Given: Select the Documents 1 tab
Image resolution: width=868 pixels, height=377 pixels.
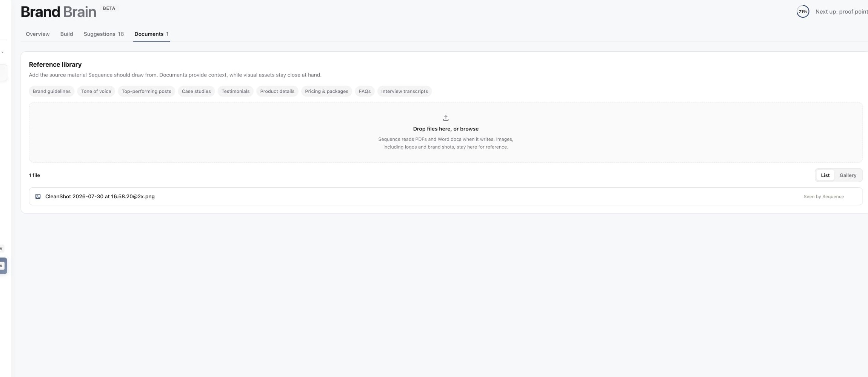Looking at the screenshot, I should coord(151,34).
